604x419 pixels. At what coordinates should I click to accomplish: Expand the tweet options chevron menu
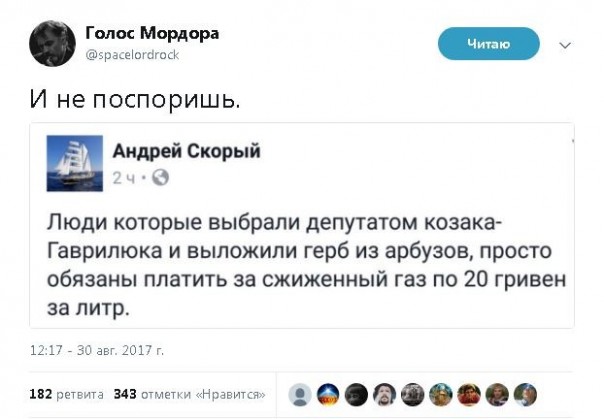pos(565,45)
